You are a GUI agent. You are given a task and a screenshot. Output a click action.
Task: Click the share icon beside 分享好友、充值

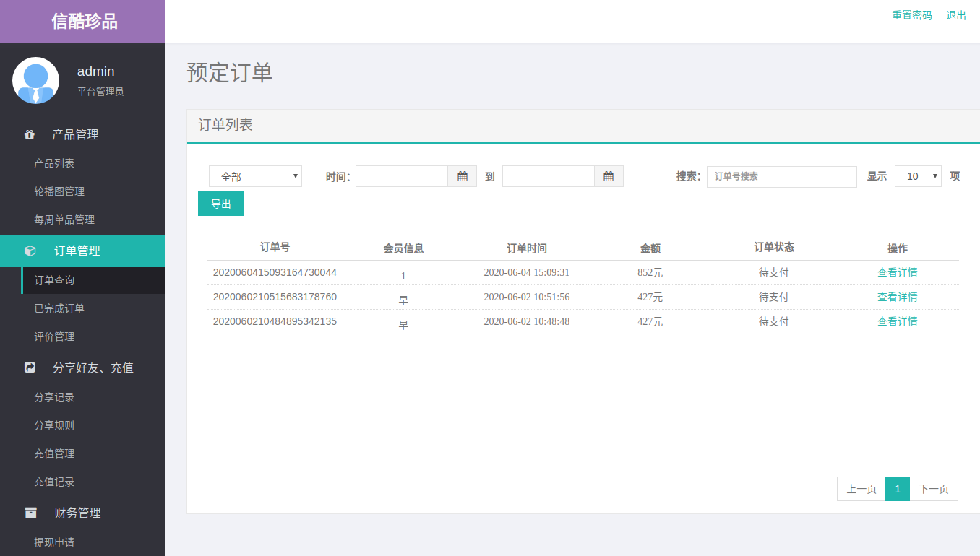30,368
